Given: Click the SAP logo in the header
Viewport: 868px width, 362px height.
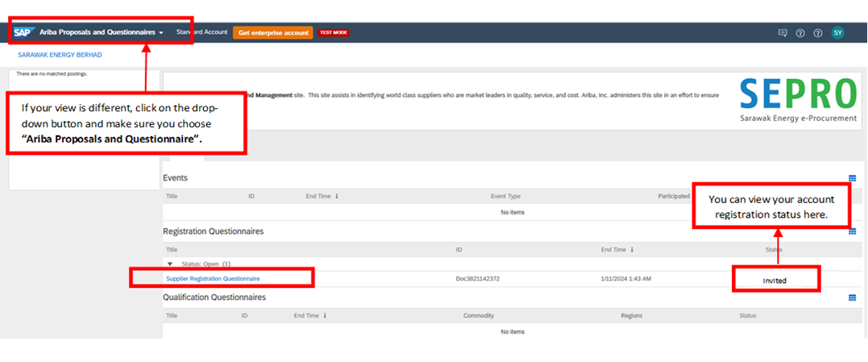Looking at the screenshot, I should click(x=24, y=32).
